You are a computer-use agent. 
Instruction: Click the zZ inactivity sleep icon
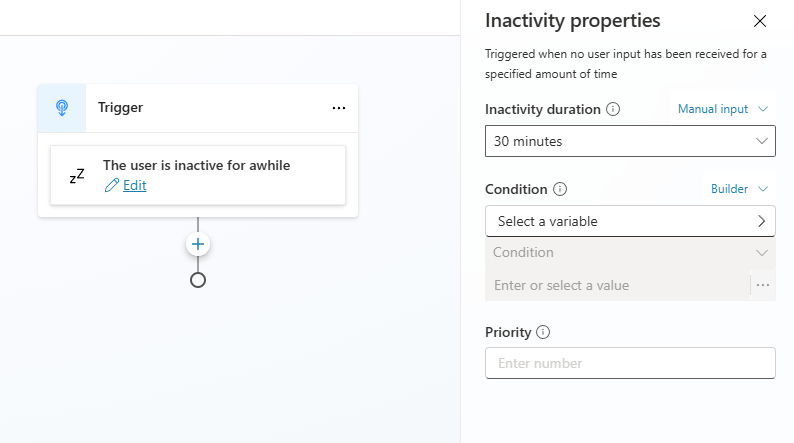pyautogui.click(x=77, y=176)
